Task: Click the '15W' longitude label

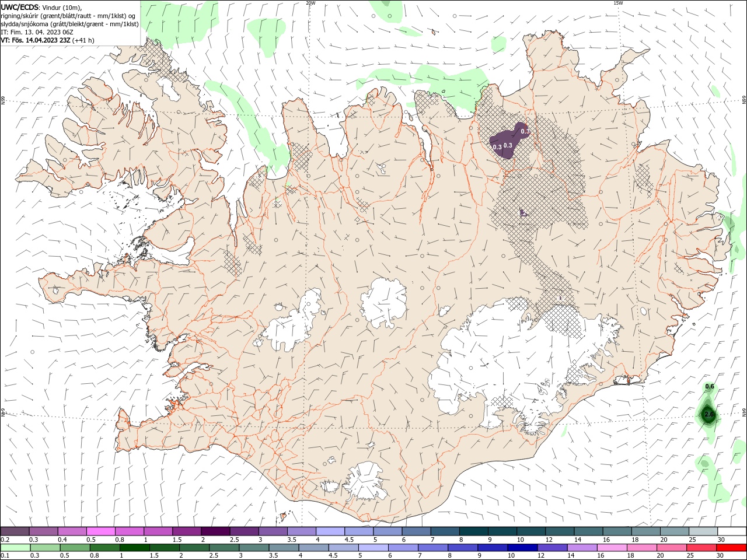Action: [618, 3]
